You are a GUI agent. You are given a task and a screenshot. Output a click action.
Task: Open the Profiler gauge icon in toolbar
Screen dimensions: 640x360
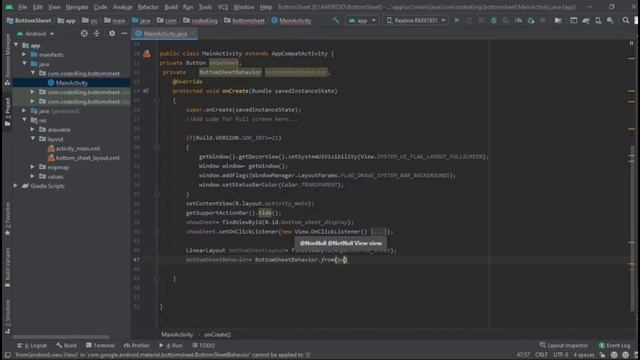tap(518, 20)
